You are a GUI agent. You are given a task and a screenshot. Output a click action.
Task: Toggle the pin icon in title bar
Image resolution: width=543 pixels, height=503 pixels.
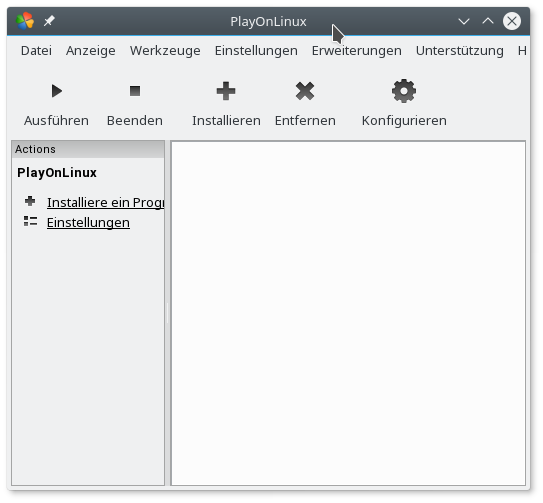49,21
